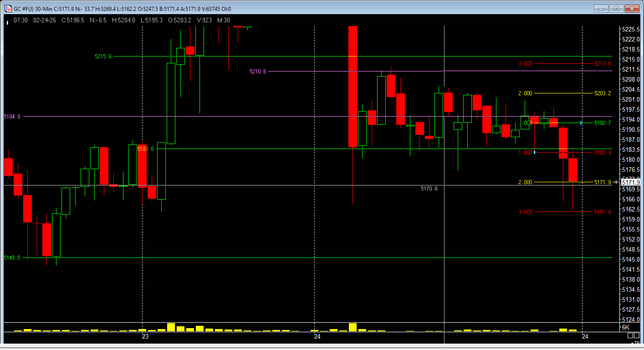
Task: Click the right square box at chart bottom-right
Action: (637, 335)
